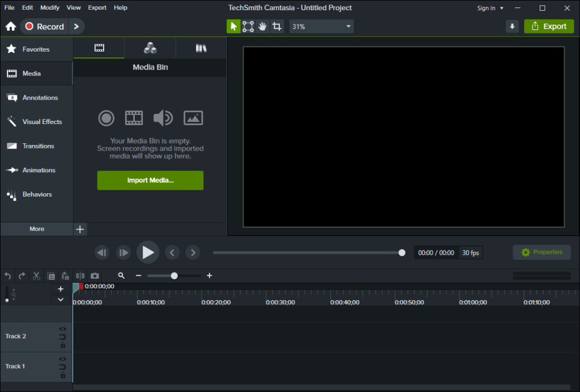Lock Track 1
Screen dimensions: 580x392
pyautogui.click(x=63, y=375)
